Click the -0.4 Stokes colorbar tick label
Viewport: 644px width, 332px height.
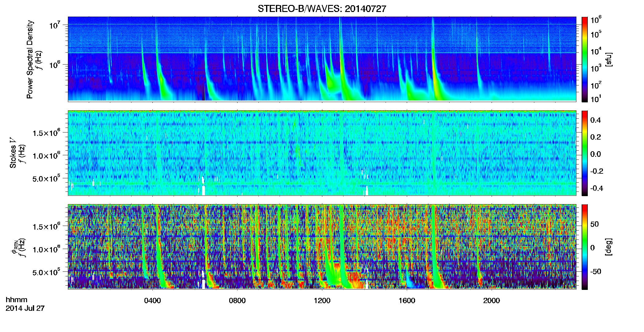(597, 188)
